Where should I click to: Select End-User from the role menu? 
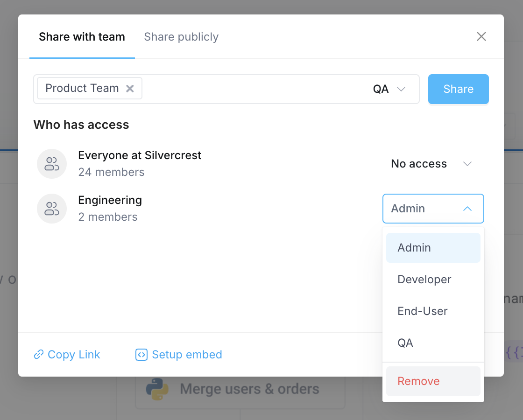(x=423, y=311)
